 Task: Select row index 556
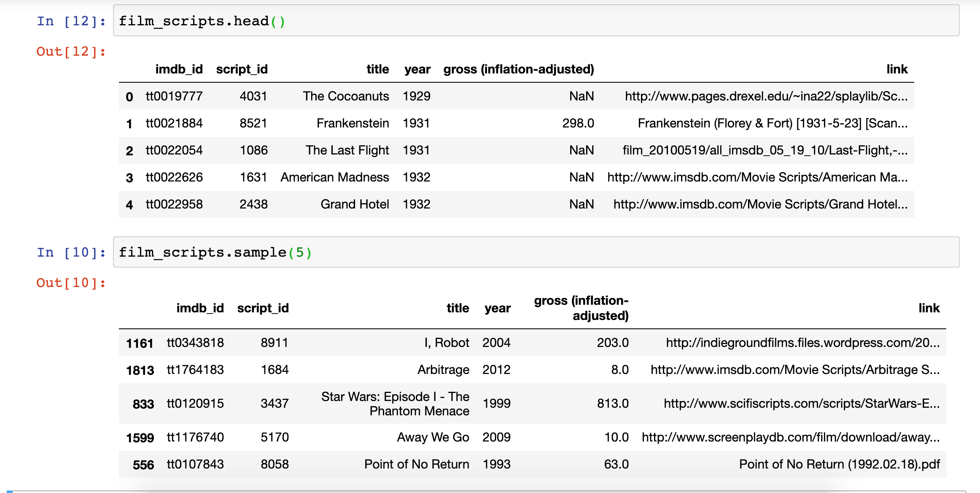pos(143,465)
